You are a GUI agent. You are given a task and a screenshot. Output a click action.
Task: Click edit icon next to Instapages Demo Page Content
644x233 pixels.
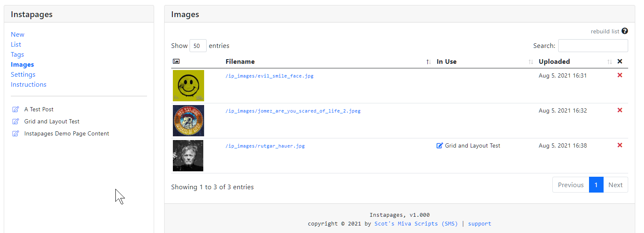[x=16, y=133]
